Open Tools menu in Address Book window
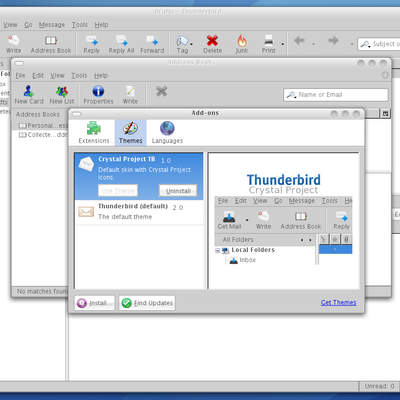 [79, 75]
